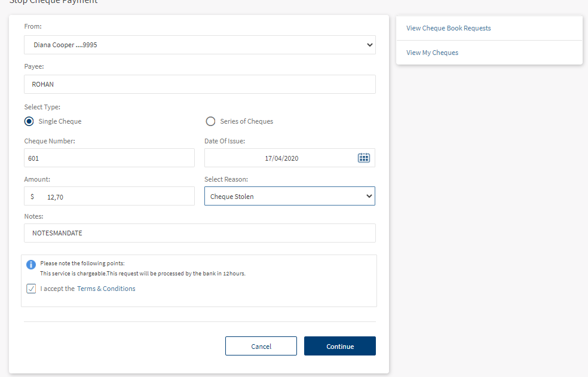Focus the Payee field containing ROHAN
Viewport: 588px width, 377px height.
200,84
